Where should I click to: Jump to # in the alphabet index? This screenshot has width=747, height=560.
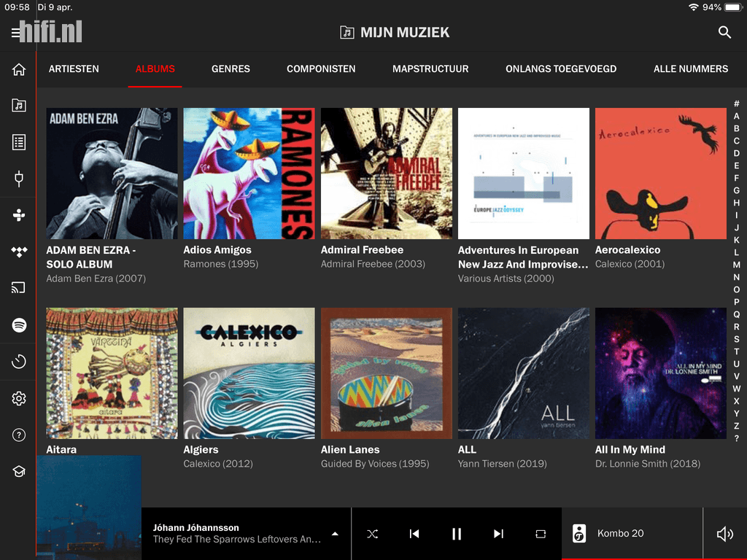737,104
